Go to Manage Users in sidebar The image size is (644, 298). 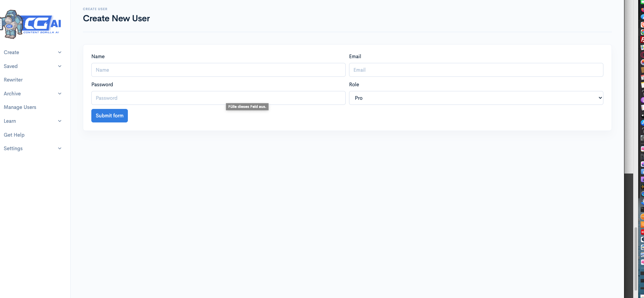tap(20, 107)
